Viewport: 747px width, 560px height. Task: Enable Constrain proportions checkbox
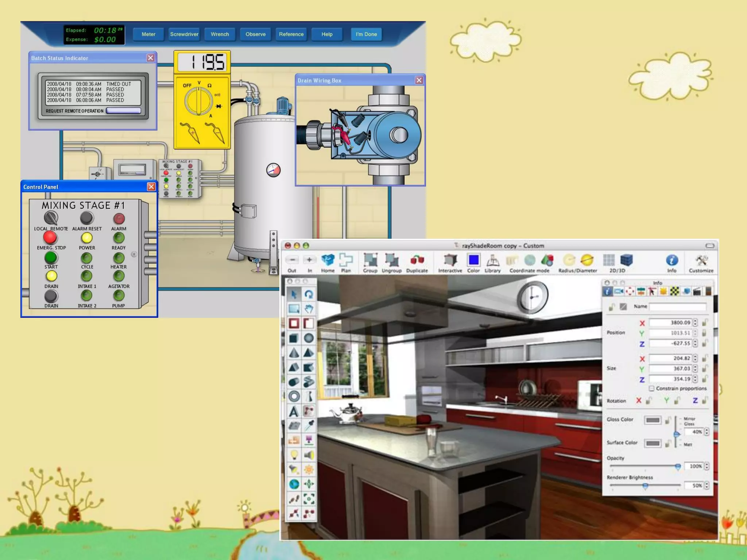[x=651, y=389]
